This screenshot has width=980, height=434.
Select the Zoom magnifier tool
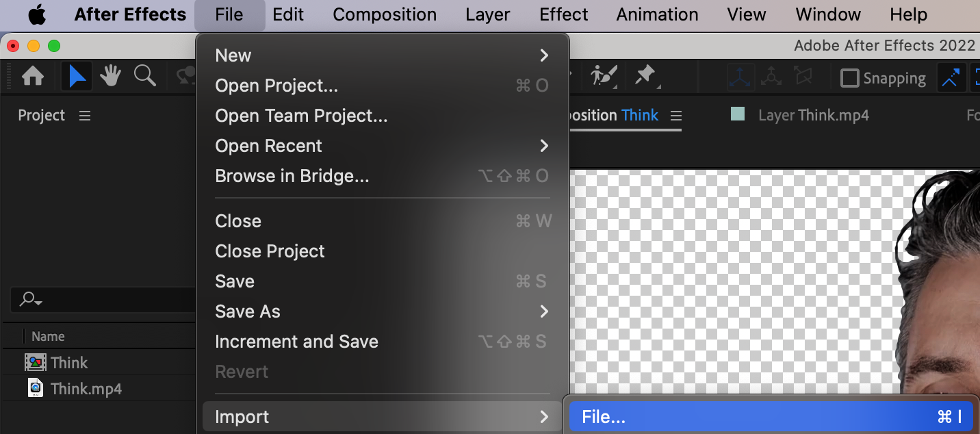[x=144, y=76]
